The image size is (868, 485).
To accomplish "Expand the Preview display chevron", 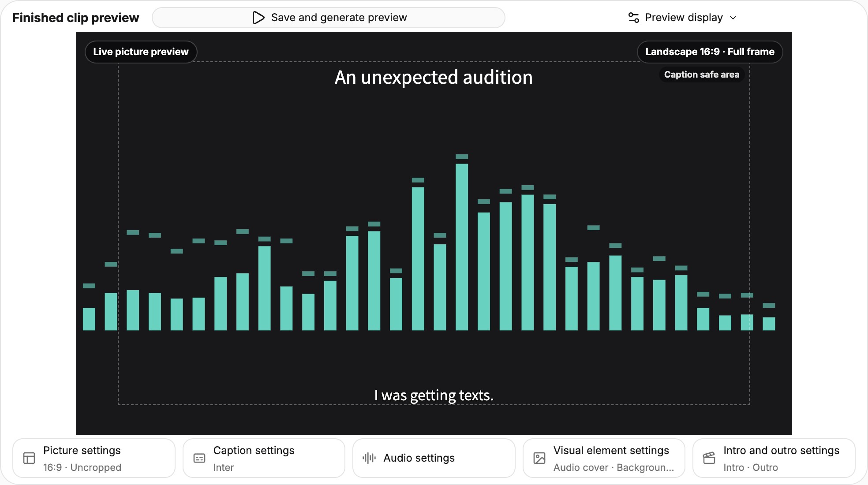I will click(x=733, y=18).
